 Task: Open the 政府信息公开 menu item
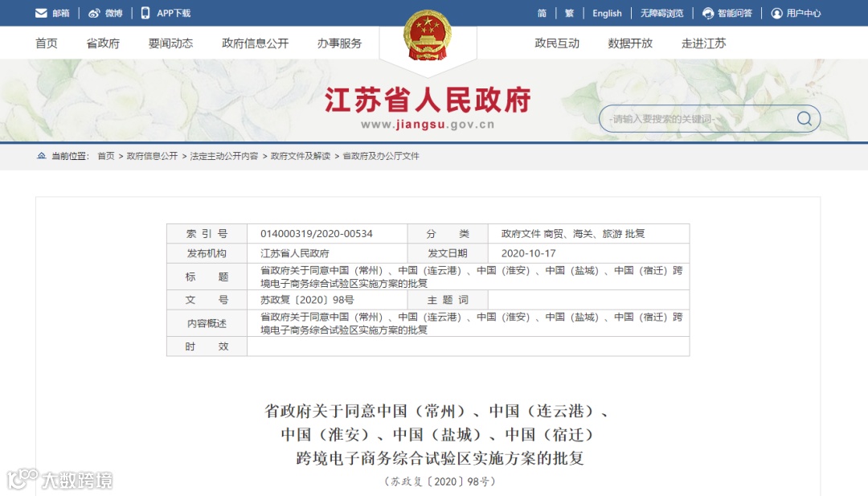point(256,43)
